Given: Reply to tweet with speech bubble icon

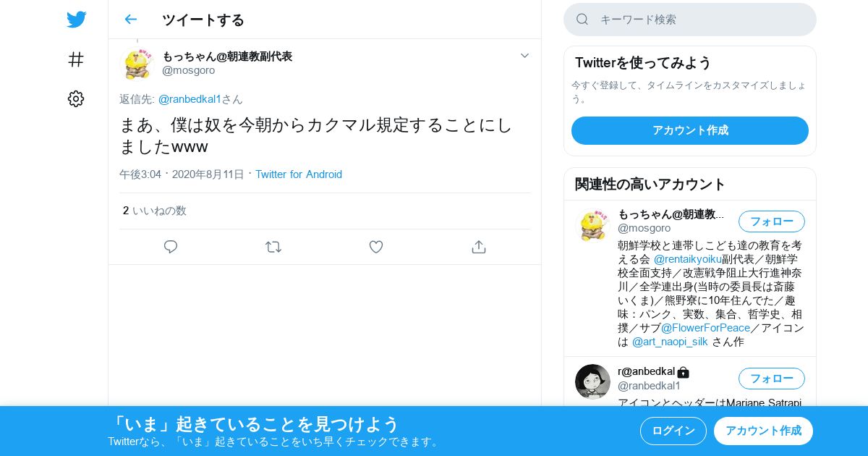Looking at the screenshot, I should coord(171,247).
